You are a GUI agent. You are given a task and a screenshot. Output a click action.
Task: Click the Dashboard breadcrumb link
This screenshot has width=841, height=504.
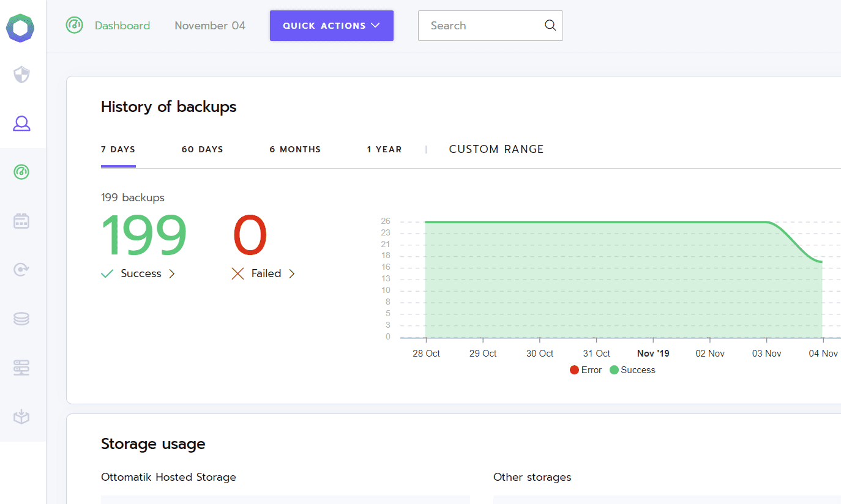point(122,26)
